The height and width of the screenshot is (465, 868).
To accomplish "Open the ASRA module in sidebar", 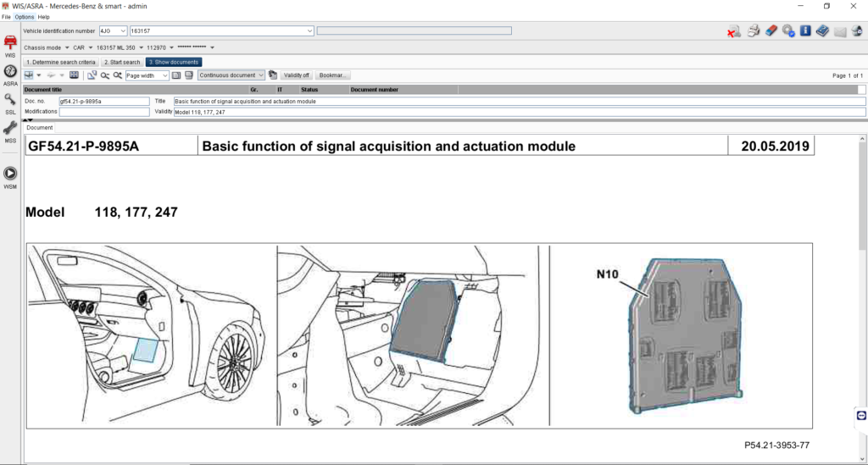I will pos(10,75).
